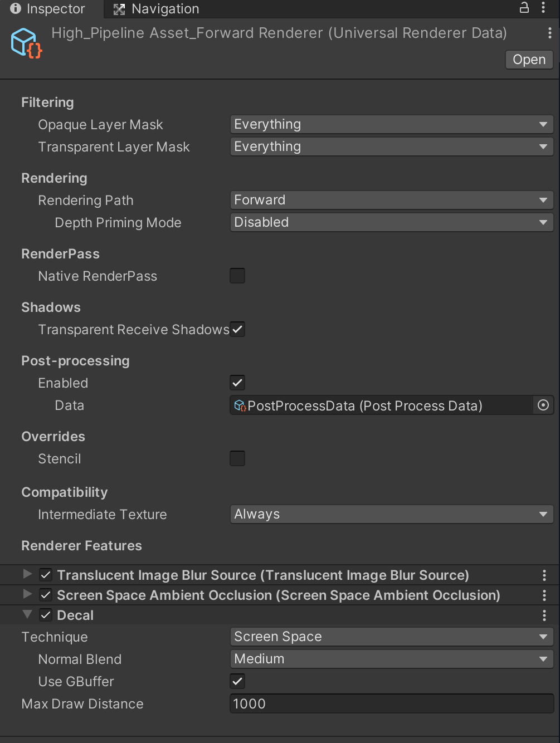This screenshot has height=743, width=560.
Task: Click the Open button
Action: (529, 60)
